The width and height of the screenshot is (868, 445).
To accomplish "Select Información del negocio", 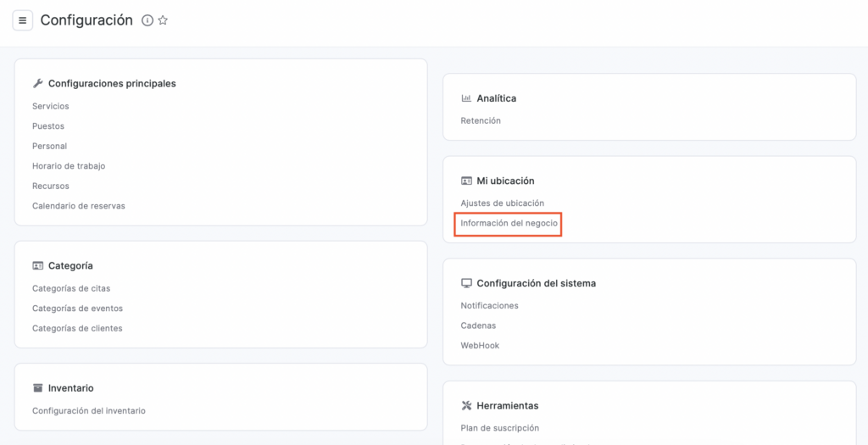I will (509, 224).
